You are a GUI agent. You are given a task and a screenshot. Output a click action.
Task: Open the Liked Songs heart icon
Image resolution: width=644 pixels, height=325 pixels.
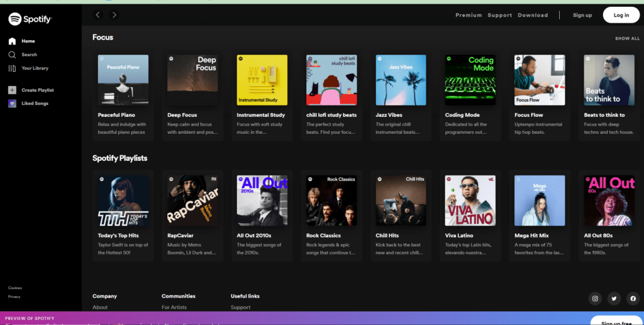tap(12, 103)
